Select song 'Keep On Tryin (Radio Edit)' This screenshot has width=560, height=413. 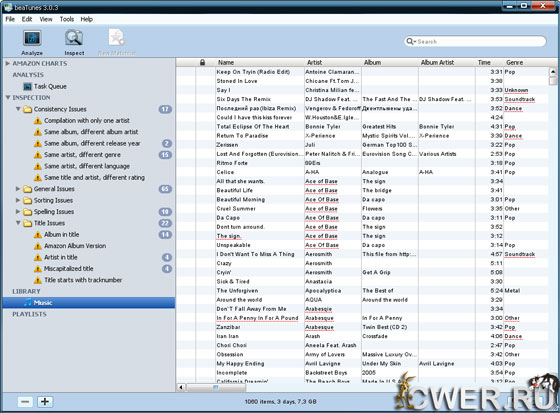point(253,72)
